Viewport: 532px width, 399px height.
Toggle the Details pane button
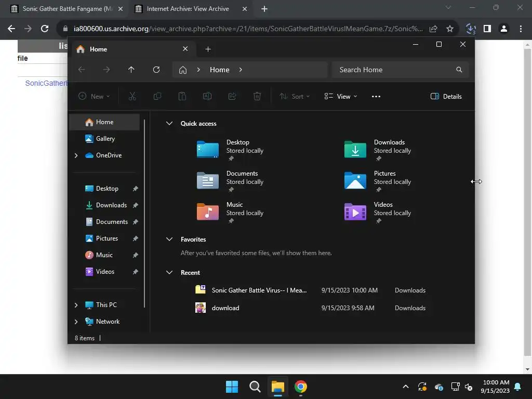coord(446,96)
